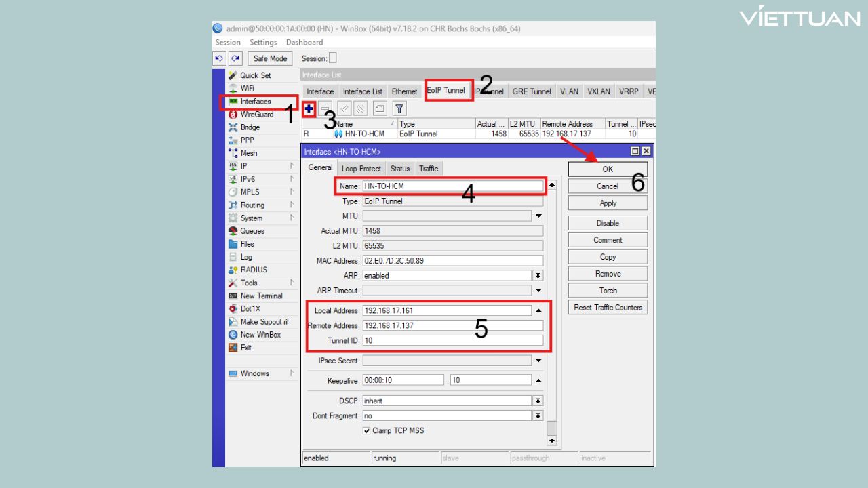Click the Undo arrow in the top toolbar
Screen dimensions: 868x488
pyautogui.click(x=219, y=58)
